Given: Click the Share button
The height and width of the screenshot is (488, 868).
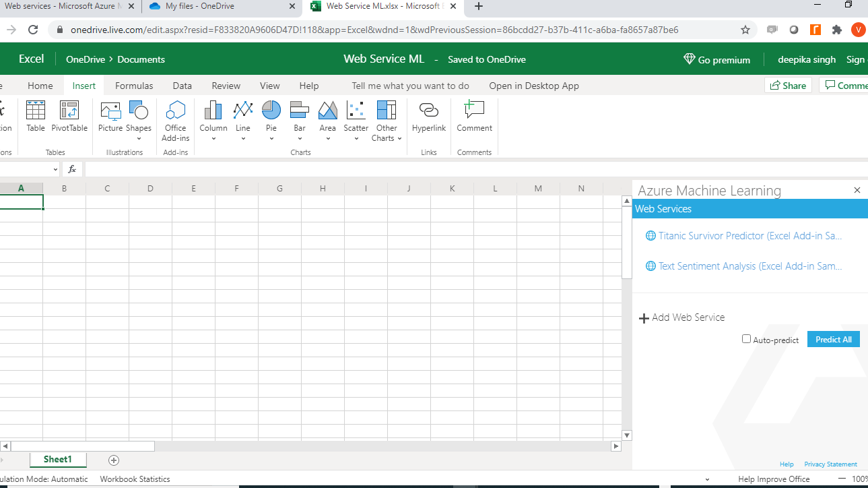Looking at the screenshot, I should click(x=787, y=86).
